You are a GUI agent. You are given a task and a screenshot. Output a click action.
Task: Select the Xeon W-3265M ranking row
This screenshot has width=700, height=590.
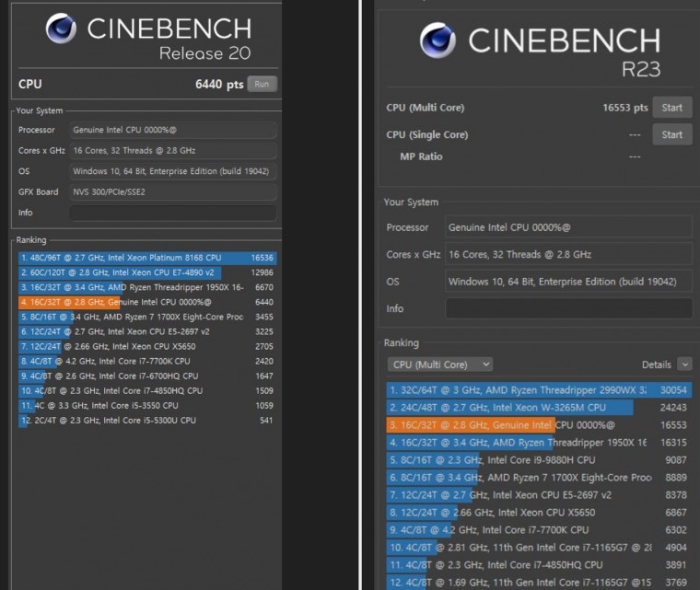pyautogui.click(x=539, y=408)
